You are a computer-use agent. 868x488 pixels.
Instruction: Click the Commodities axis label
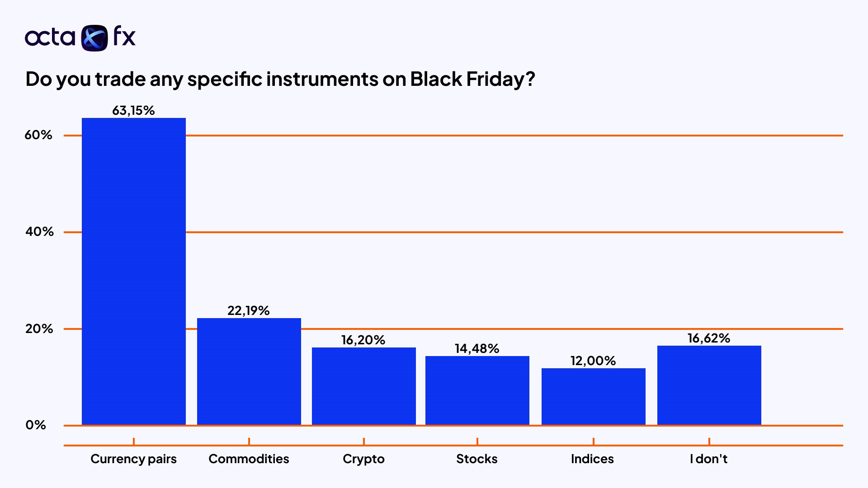249,459
